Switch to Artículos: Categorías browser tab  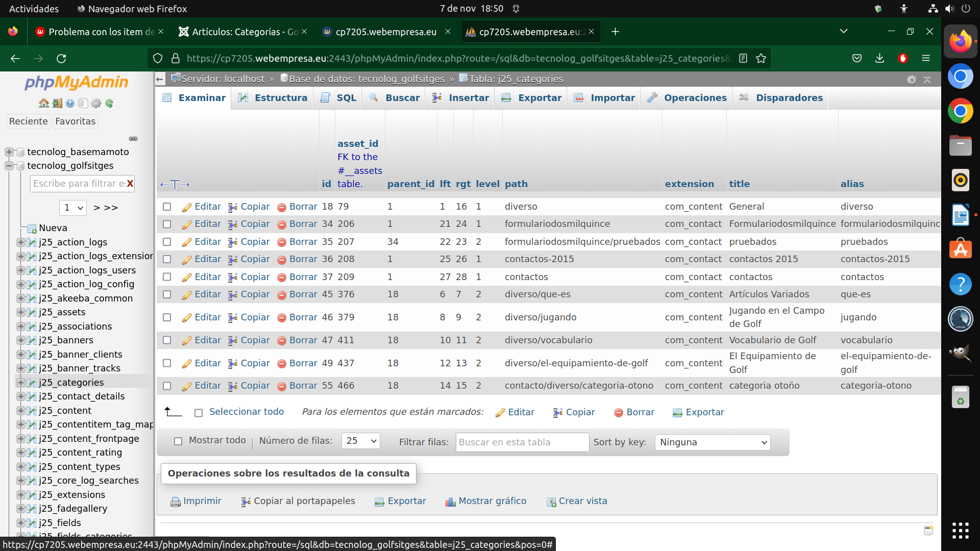click(x=243, y=32)
